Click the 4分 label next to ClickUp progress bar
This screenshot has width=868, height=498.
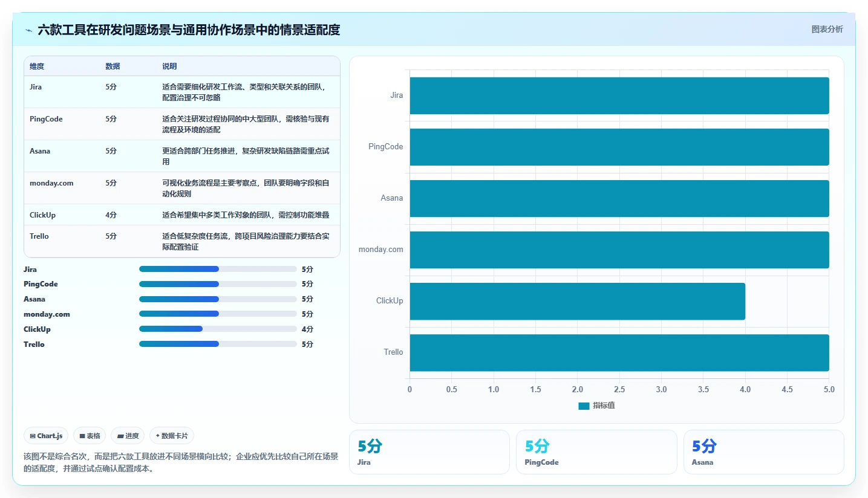tap(307, 329)
